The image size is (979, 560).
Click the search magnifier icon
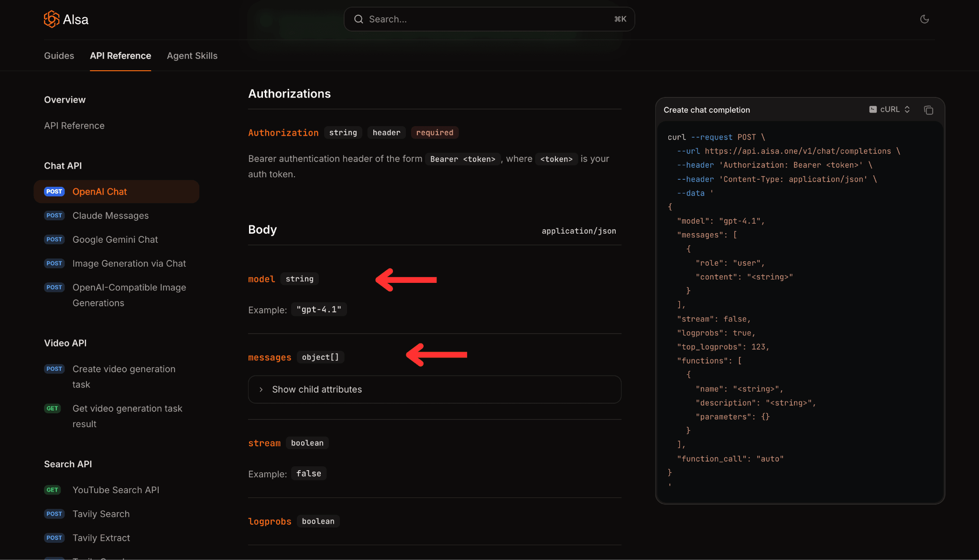[359, 19]
